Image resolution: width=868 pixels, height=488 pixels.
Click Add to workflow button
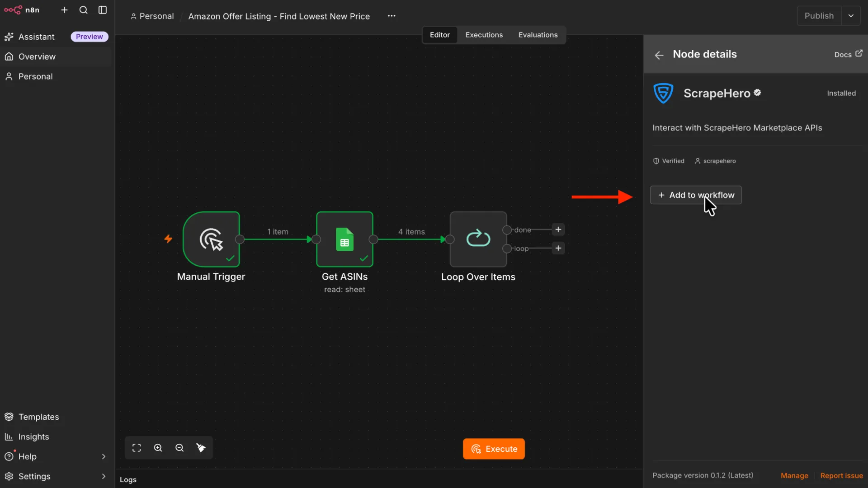coord(696,195)
